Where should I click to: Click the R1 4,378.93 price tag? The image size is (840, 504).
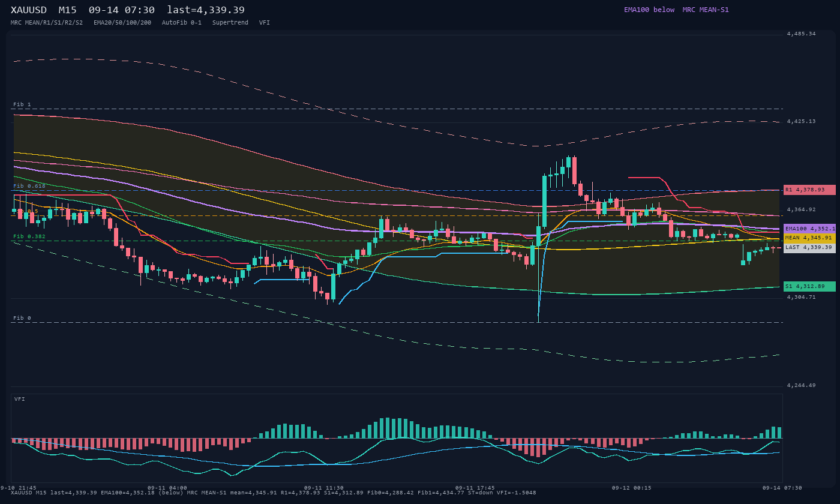(809, 190)
